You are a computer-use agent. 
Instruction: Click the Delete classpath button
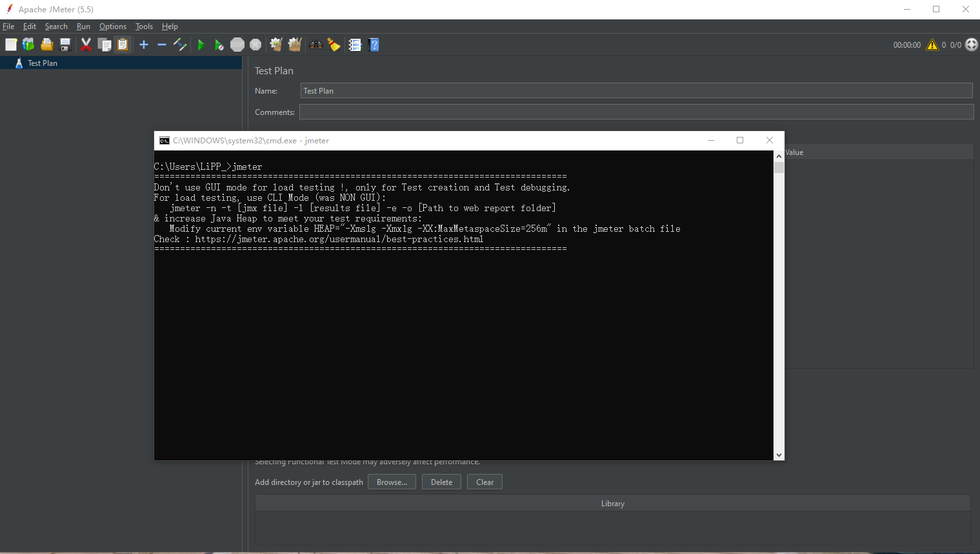pyautogui.click(x=441, y=482)
